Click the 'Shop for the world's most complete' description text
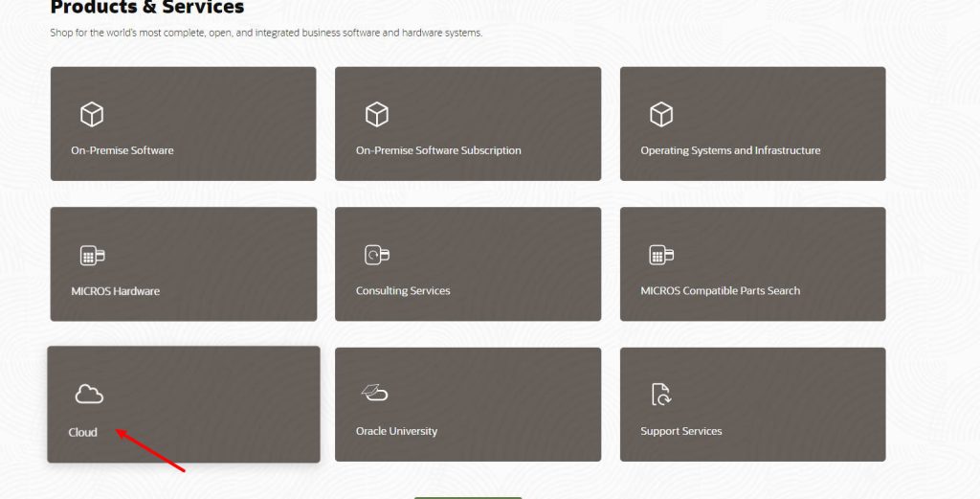 (x=266, y=33)
